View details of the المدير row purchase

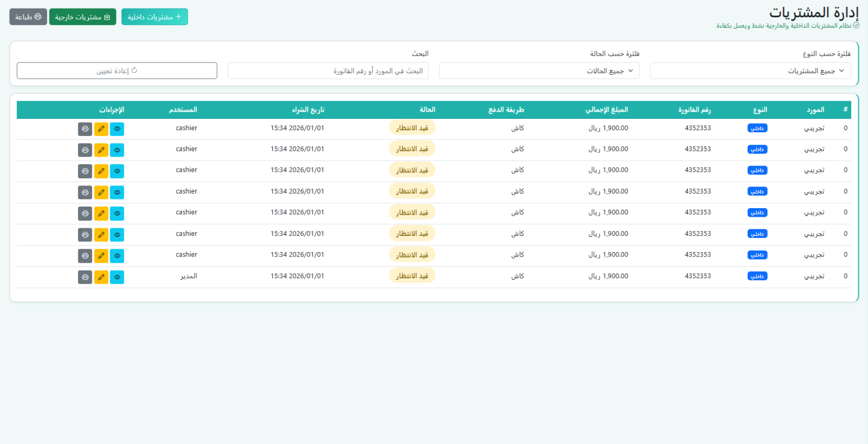[x=117, y=277]
